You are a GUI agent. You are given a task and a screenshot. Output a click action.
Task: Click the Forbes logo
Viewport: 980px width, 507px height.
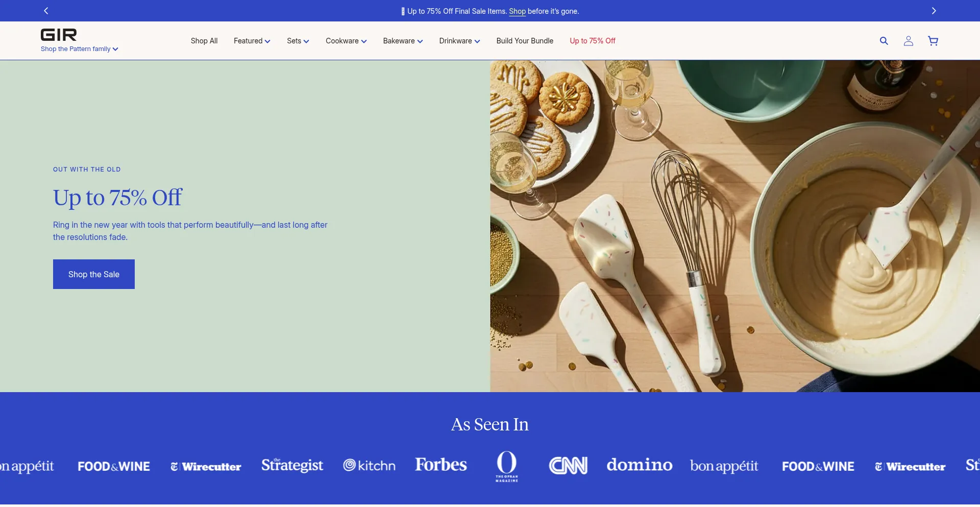tap(440, 465)
